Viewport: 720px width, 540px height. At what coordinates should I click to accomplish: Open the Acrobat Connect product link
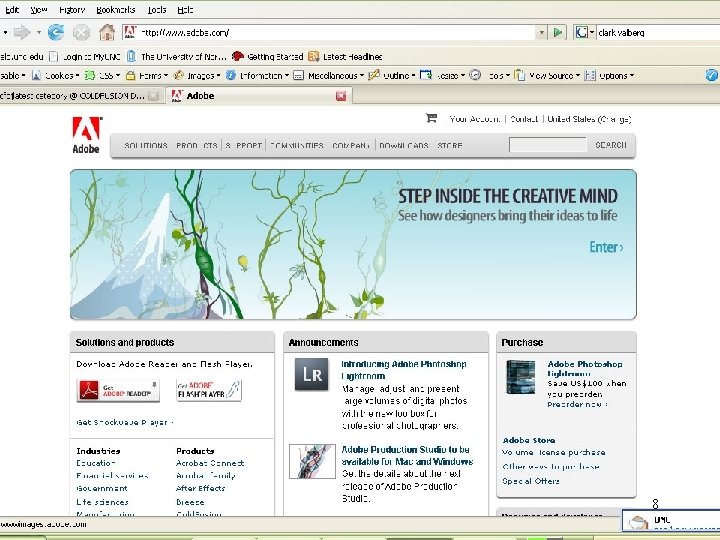pos(210,463)
